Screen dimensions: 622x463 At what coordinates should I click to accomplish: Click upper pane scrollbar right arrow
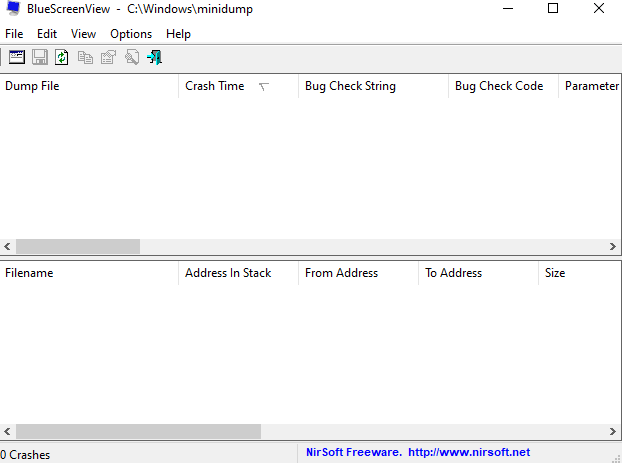coord(613,246)
